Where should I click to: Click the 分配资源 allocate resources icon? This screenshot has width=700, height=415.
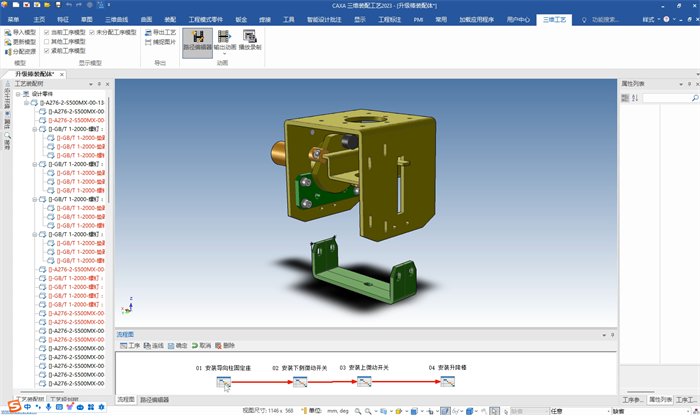click(8, 52)
